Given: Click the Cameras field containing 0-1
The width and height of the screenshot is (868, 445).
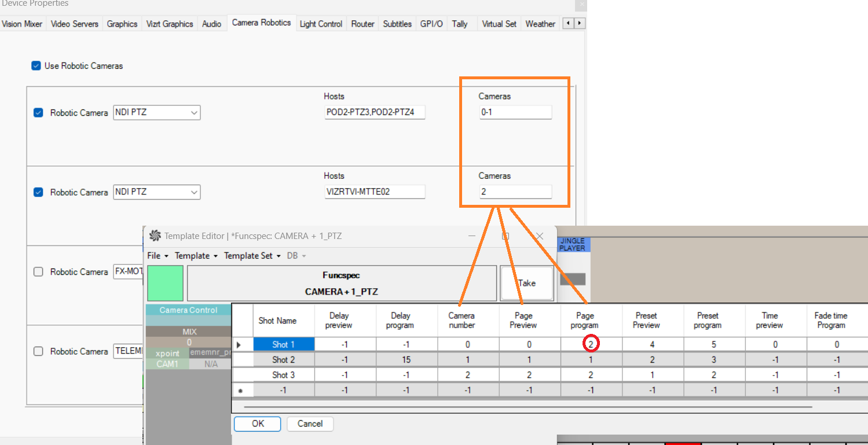Looking at the screenshot, I should coord(515,112).
